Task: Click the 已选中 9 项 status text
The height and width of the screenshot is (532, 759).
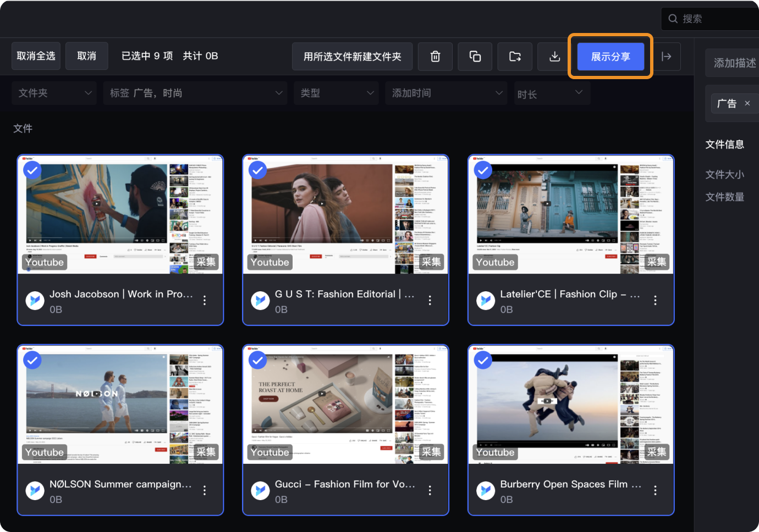Action: tap(147, 56)
